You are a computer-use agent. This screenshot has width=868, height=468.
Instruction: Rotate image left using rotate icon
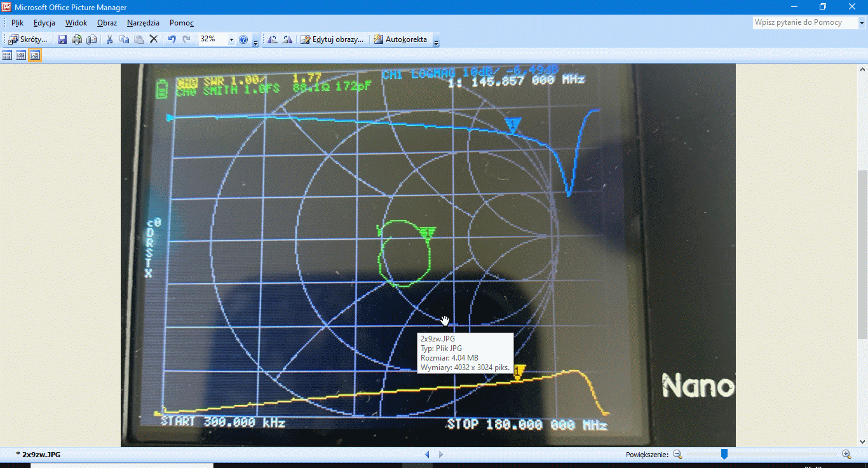click(x=273, y=39)
